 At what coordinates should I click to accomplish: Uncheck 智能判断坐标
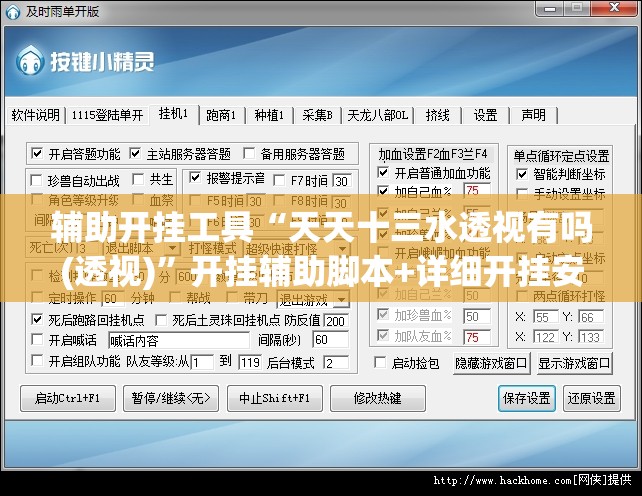tap(522, 174)
